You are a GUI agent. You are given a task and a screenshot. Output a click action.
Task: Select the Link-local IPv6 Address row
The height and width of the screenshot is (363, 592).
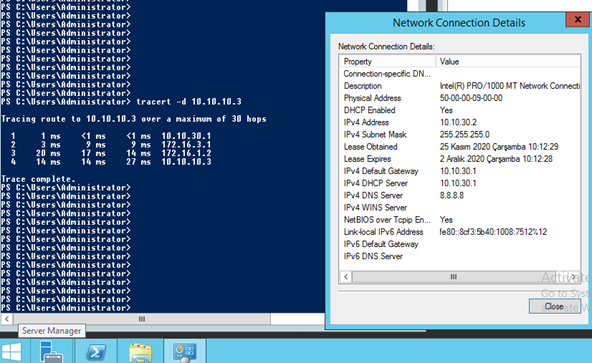pos(460,232)
